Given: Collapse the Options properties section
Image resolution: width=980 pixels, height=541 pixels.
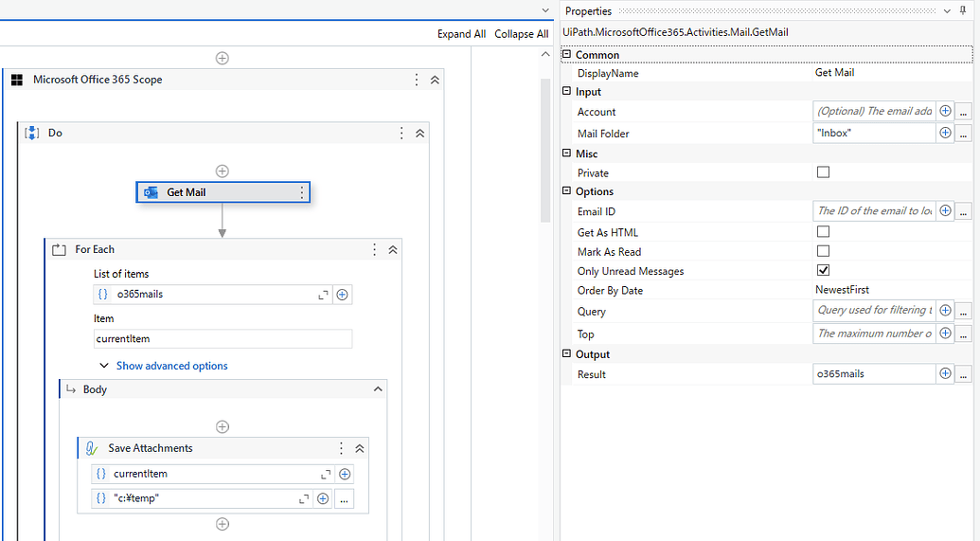Looking at the screenshot, I should [x=567, y=190].
